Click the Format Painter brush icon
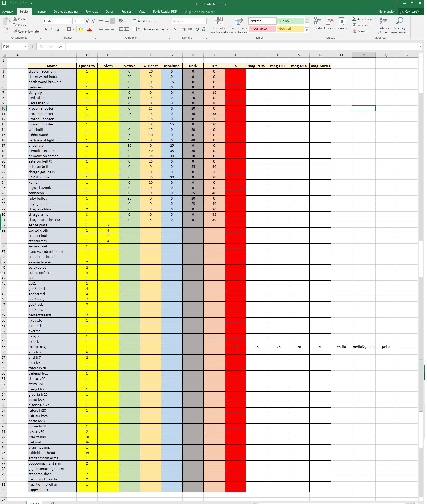427x504 pixels. pyautogui.click(x=15, y=31)
